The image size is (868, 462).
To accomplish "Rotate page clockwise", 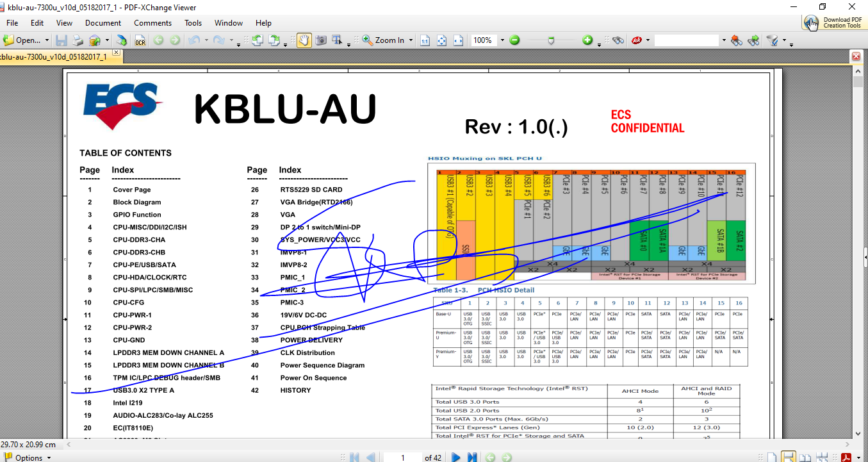I will 274,40.
